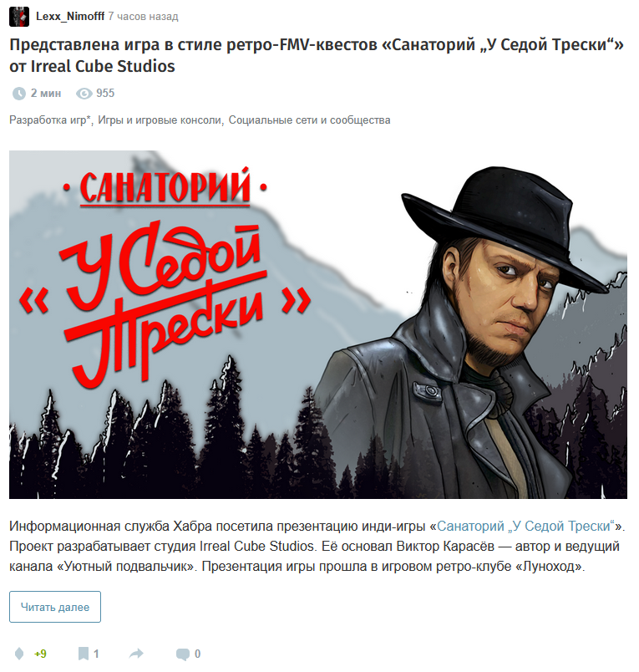Screen dimensions: 639x672
Task: Click the +9 rating score
Action: (40, 654)
